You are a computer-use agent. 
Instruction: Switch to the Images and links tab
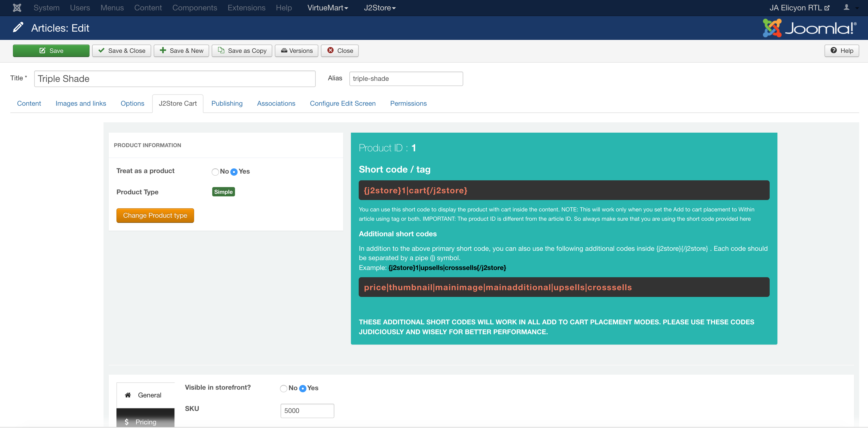[80, 104]
